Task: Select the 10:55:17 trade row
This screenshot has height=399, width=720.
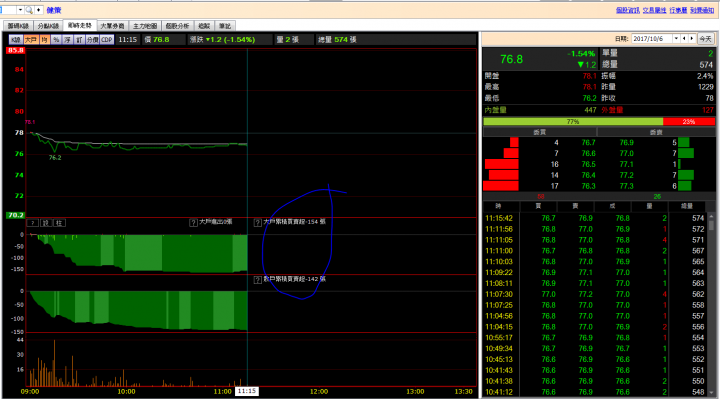Action: (595, 338)
